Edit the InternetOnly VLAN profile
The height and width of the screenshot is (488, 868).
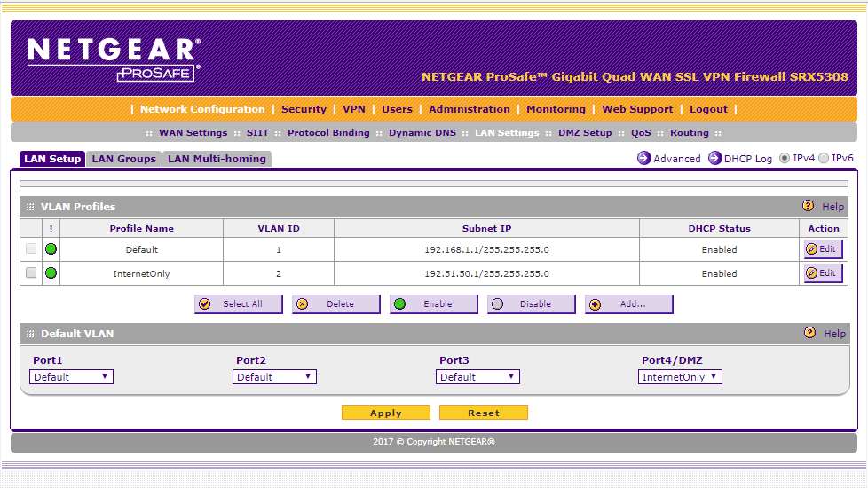[x=823, y=273]
